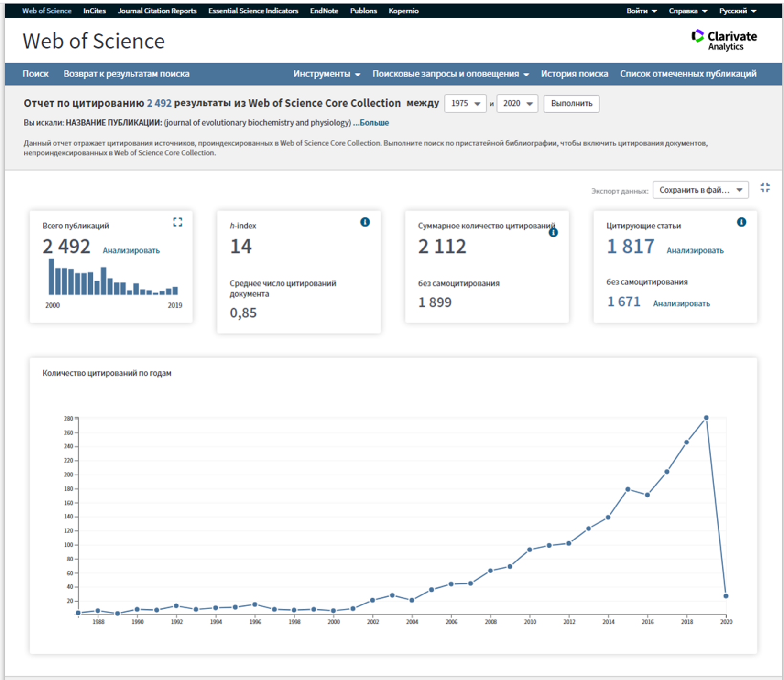Open Список отмеченных публикаций
This screenshot has height=680, width=784.
[x=688, y=74]
